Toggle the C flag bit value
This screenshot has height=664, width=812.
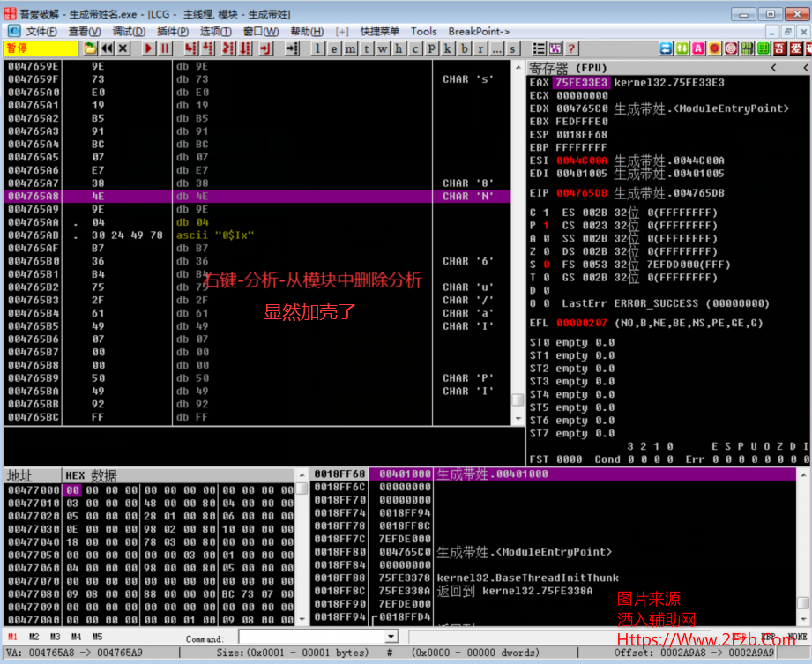click(x=545, y=213)
